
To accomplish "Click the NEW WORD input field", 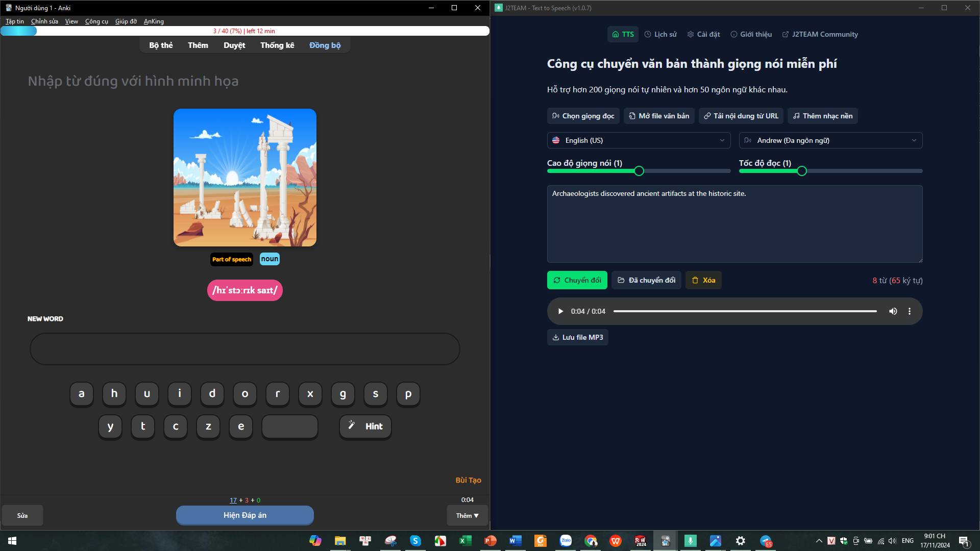I will pos(244,349).
